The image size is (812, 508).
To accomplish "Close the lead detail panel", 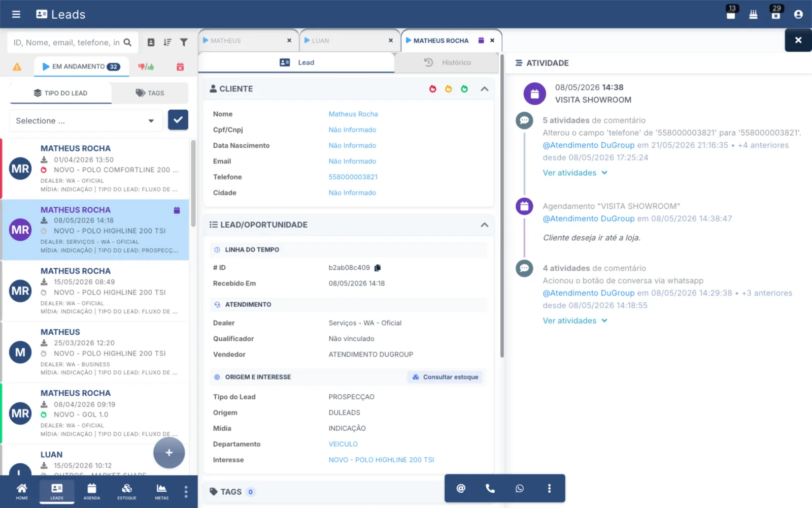I will [x=798, y=40].
